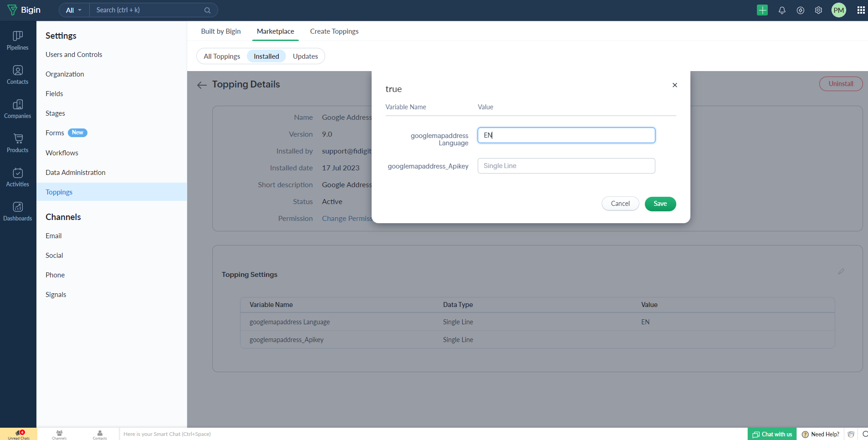Viewport: 868px width, 440px height.
Task: Open Contacts in the bottom chat bar
Action: click(100, 434)
